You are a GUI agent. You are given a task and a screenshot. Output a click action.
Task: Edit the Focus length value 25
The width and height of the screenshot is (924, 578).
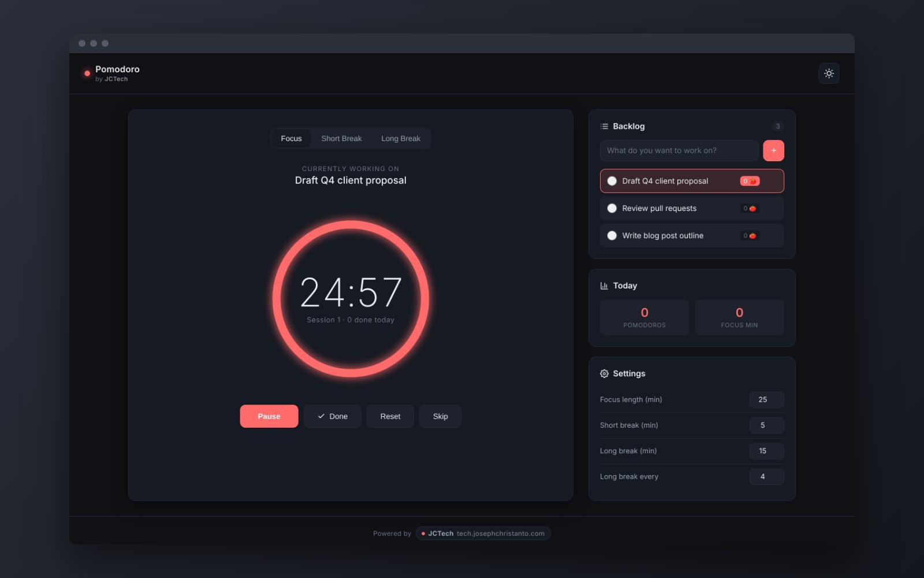click(x=766, y=399)
